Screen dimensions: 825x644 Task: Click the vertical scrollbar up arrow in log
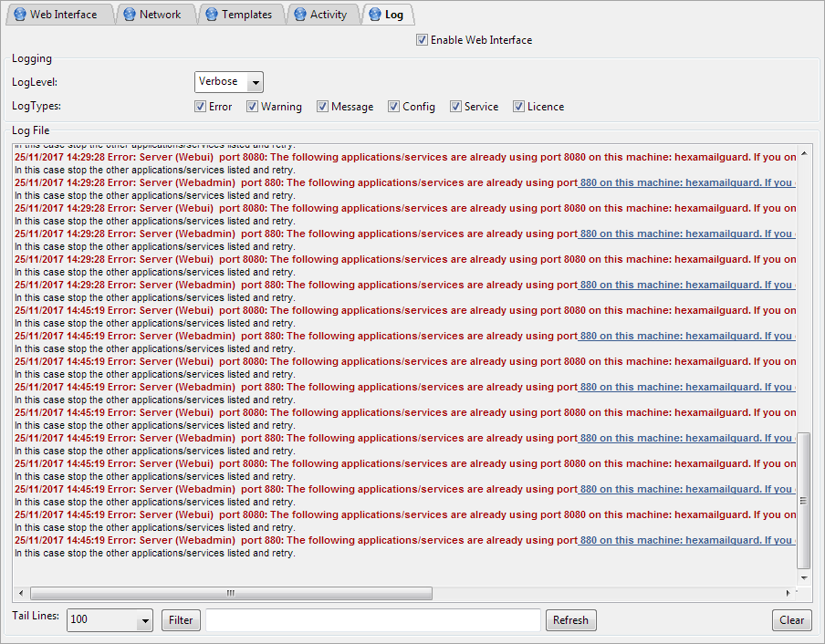coord(803,151)
